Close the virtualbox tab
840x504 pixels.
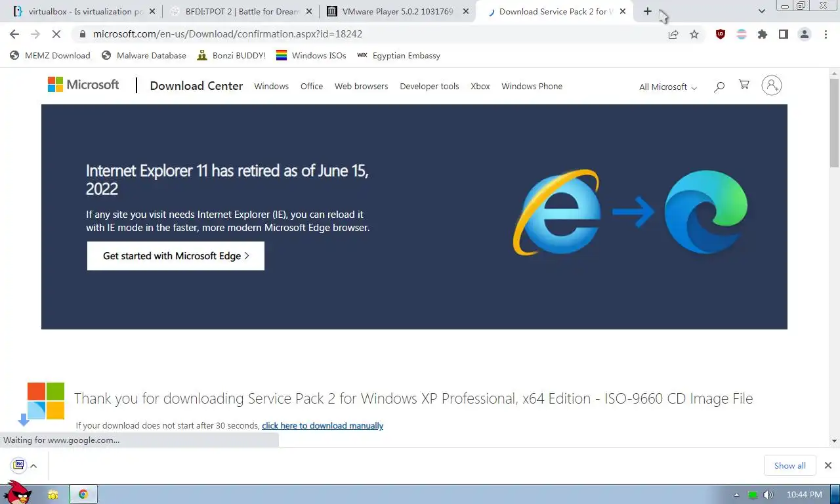click(x=152, y=11)
